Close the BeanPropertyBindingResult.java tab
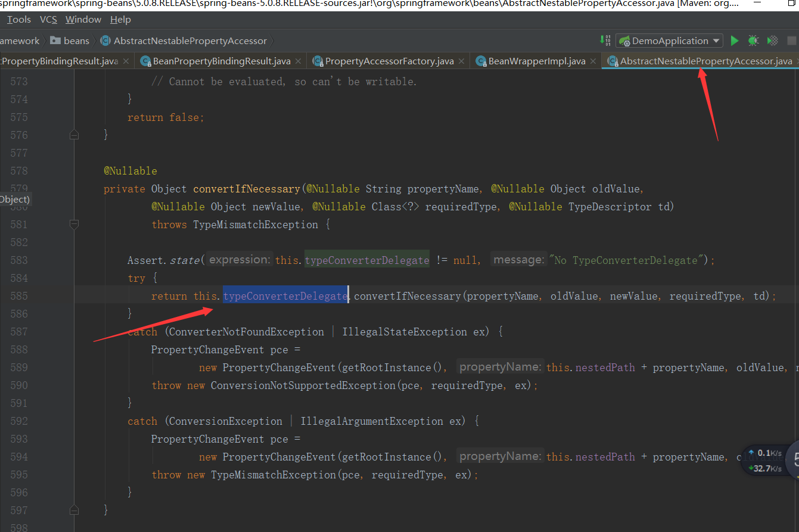 coord(298,61)
